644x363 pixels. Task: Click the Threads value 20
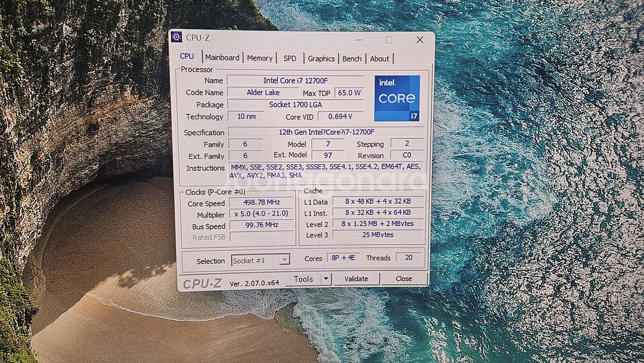pyautogui.click(x=408, y=258)
